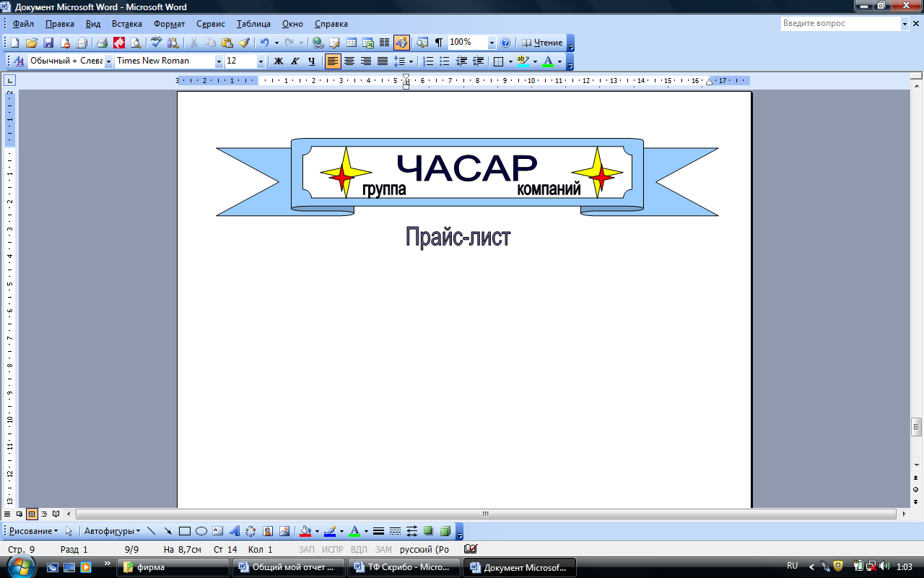Open the Таблица menu
The height and width of the screenshot is (578, 924).
point(253,24)
